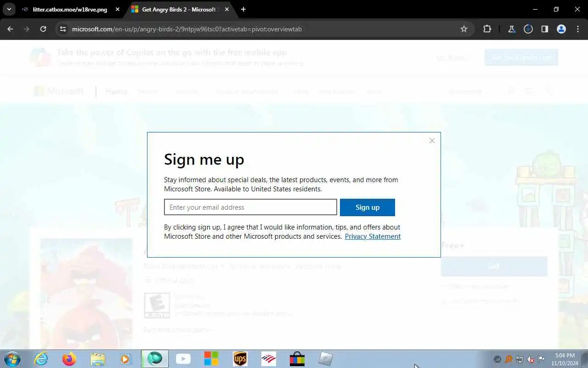Bookmark this page with the star
588x368 pixels.
tap(464, 29)
